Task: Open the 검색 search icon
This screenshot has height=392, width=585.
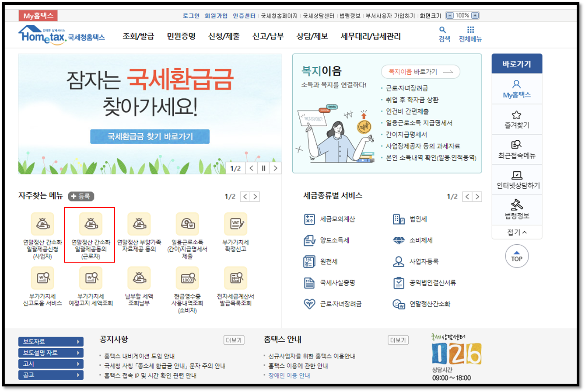Action: pyautogui.click(x=443, y=31)
